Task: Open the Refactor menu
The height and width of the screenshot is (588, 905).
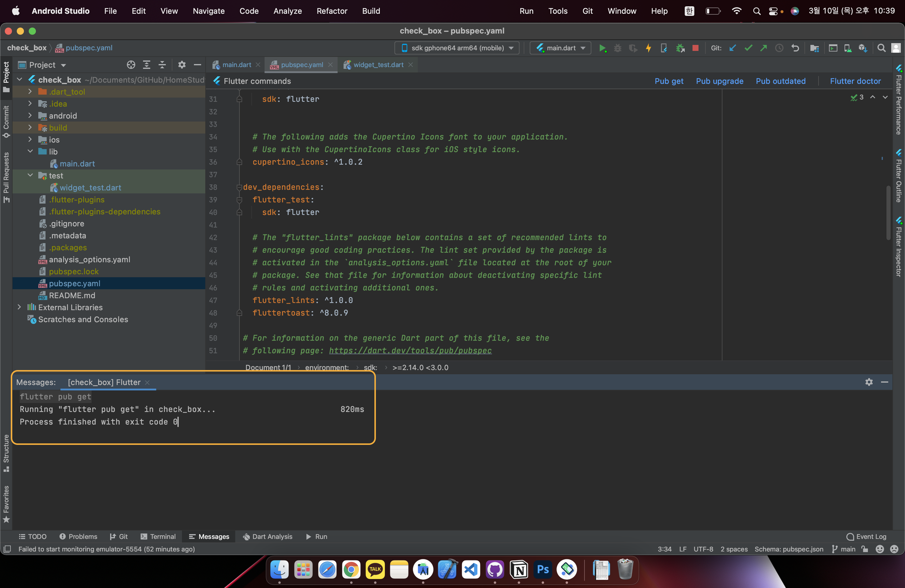Action: coord(332,11)
